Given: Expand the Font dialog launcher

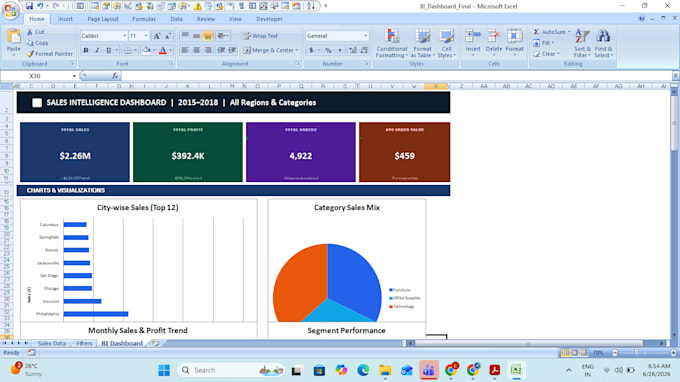Looking at the screenshot, I should point(171,64).
